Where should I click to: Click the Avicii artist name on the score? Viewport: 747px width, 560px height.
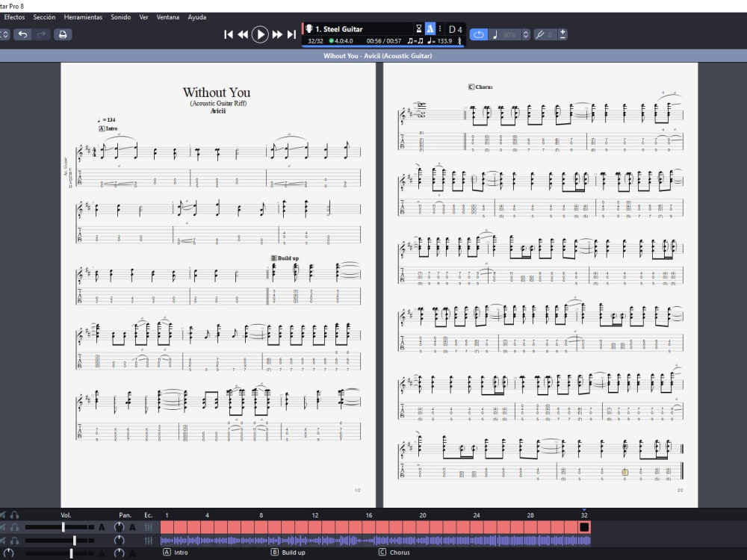tap(218, 111)
